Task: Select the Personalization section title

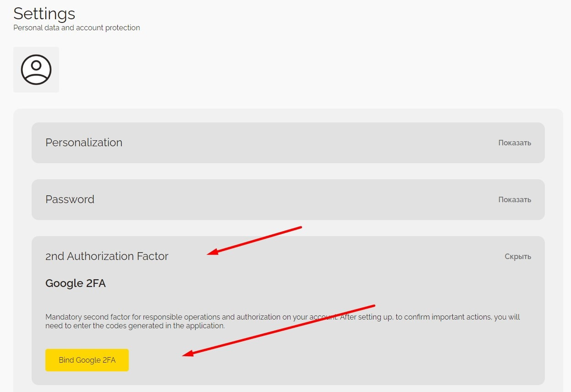Action: click(84, 143)
